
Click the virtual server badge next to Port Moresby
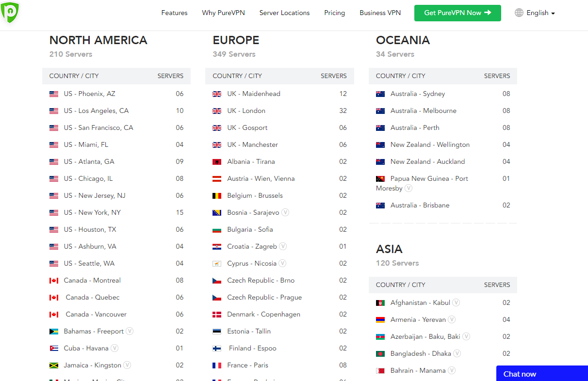click(408, 188)
